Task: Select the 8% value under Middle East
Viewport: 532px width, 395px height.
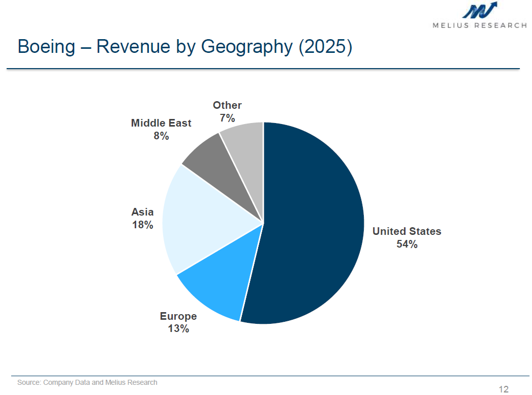Action: pyautogui.click(x=161, y=136)
